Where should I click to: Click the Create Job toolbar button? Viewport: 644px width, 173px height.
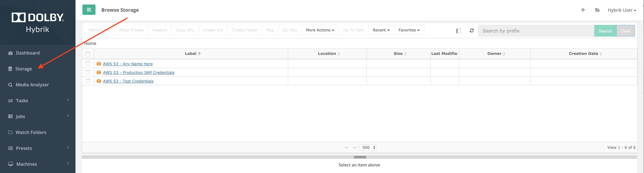(x=213, y=30)
